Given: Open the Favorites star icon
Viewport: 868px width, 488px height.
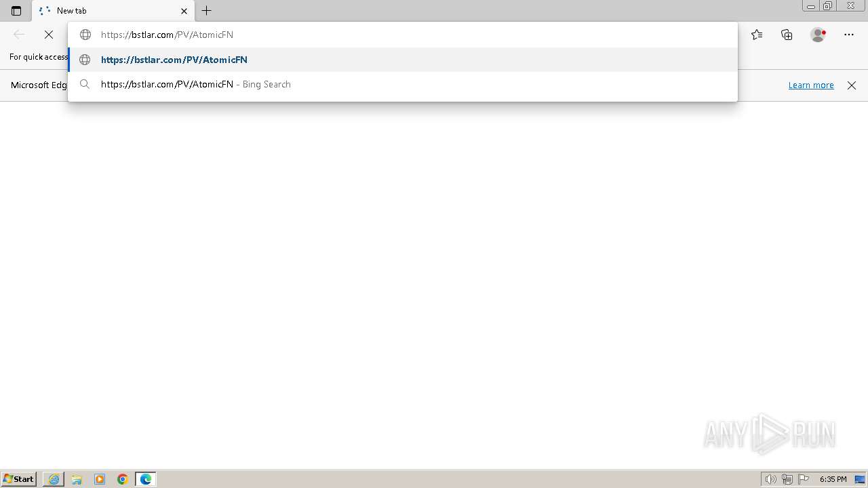Looking at the screenshot, I should point(757,35).
